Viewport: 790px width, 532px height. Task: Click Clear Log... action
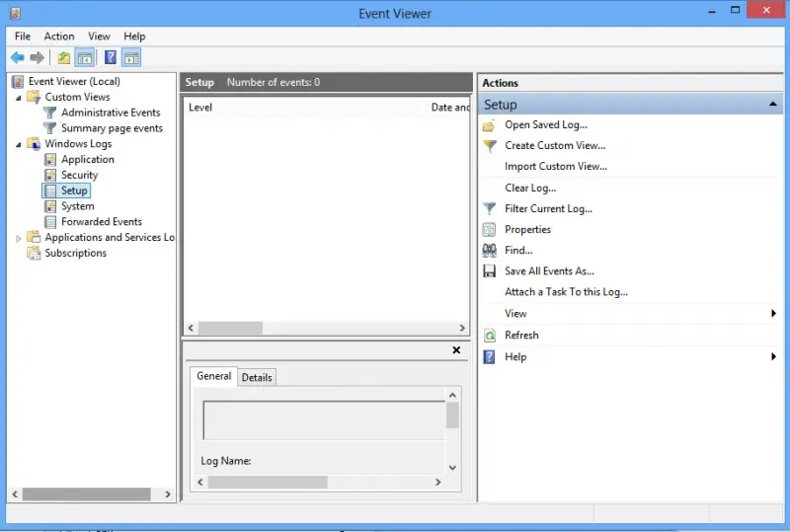pos(530,188)
